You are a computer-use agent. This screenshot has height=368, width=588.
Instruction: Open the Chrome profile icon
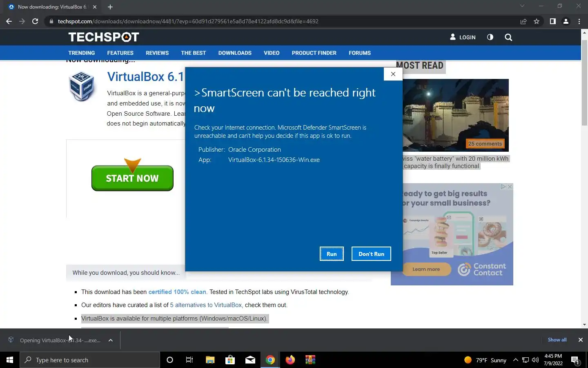tap(566, 21)
